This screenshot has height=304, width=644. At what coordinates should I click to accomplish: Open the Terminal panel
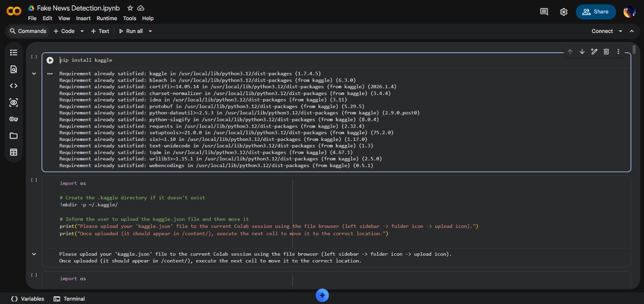(69, 299)
